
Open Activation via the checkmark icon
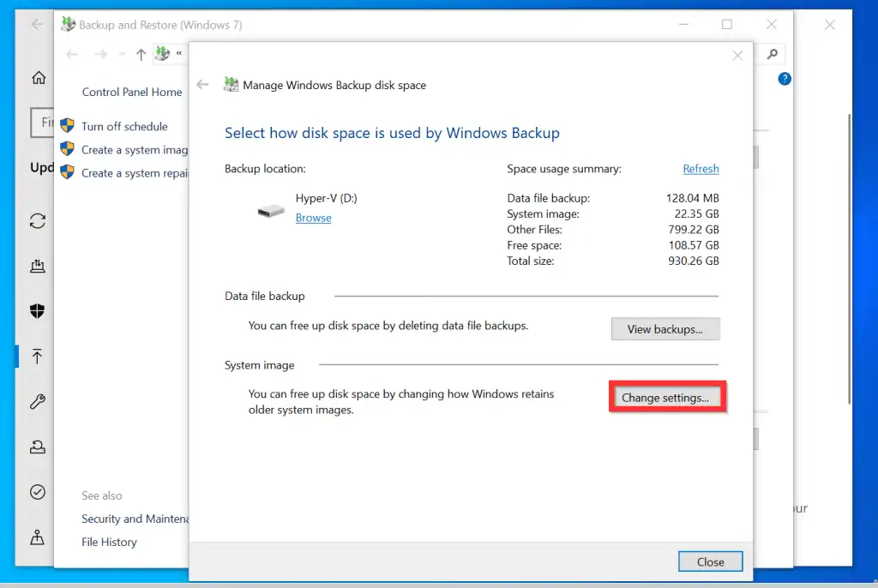click(38, 491)
